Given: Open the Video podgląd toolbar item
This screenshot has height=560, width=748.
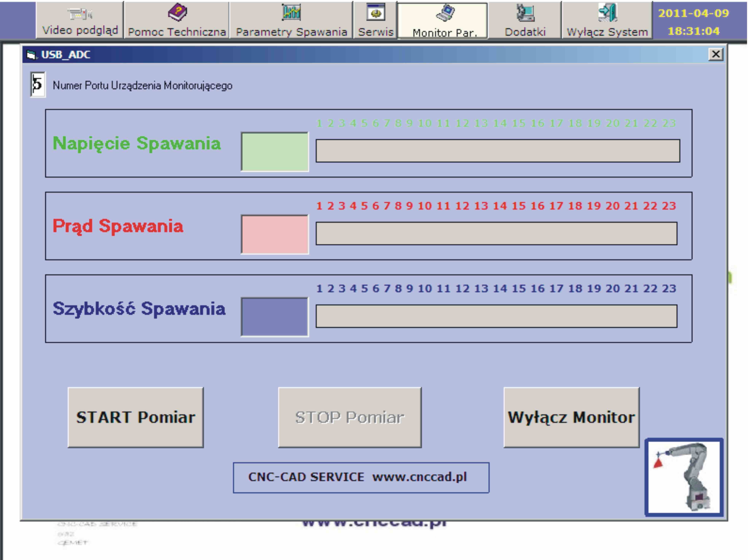Looking at the screenshot, I should pyautogui.click(x=80, y=20).
